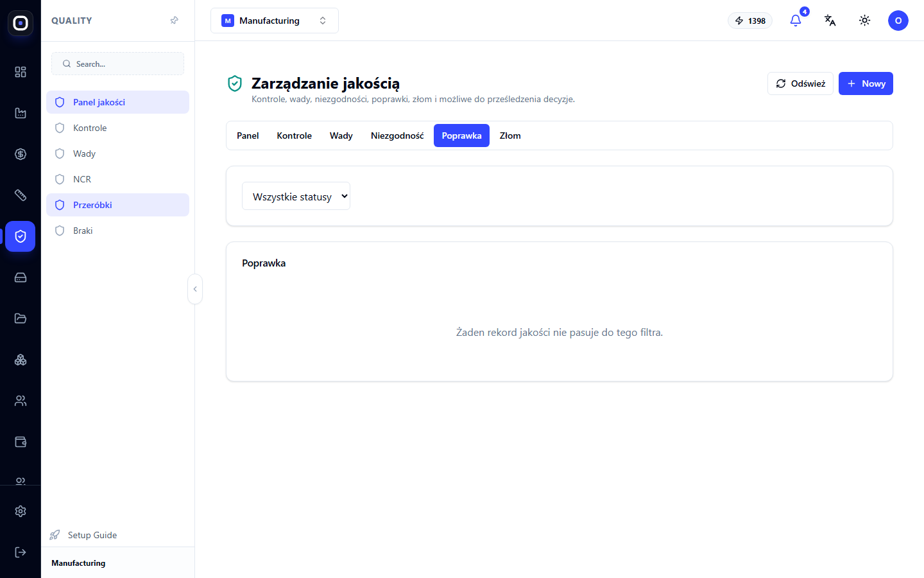This screenshot has height=578, width=924.
Task: Toggle light/dark theme with the sun icon
Action: [865, 21]
